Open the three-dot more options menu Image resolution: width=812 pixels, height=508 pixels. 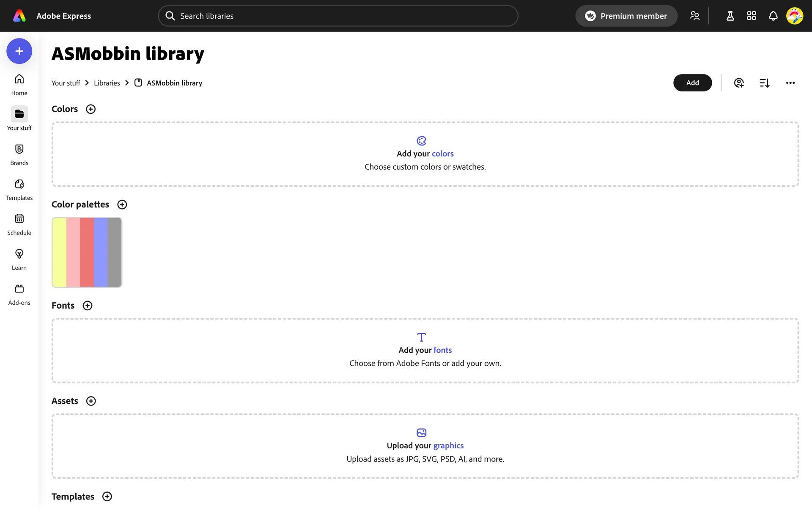tap(790, 83)
